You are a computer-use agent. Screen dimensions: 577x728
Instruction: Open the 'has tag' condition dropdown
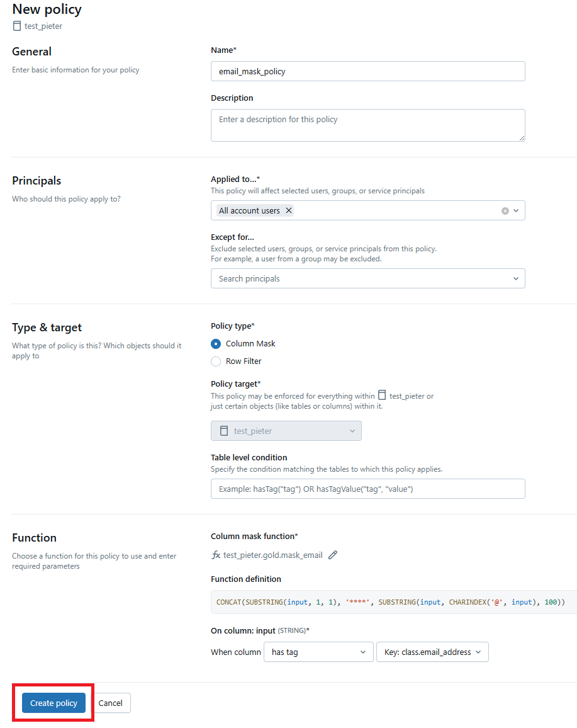tap(318, 652)
